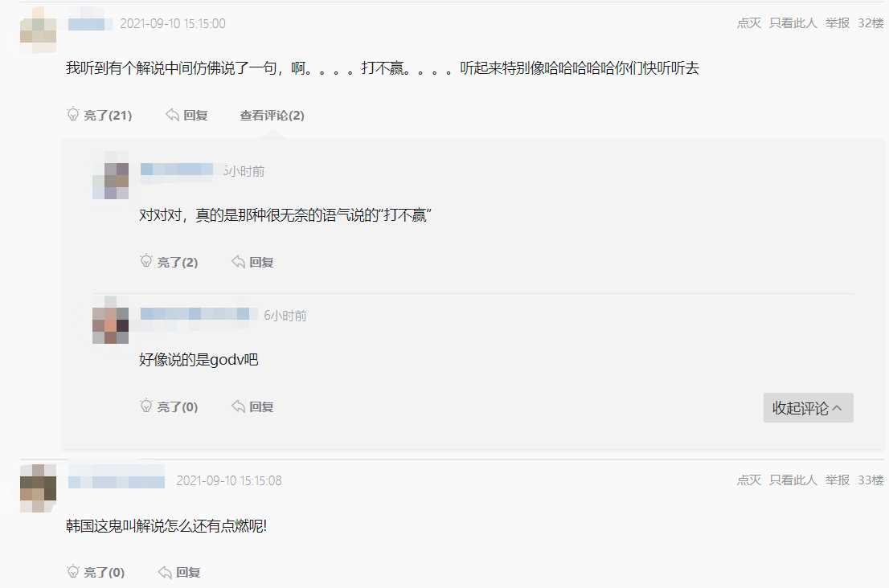The width and height of the screenshot is (889, 588).
Task: Open avatar of floor 32 poster
Action: point(38,30)
